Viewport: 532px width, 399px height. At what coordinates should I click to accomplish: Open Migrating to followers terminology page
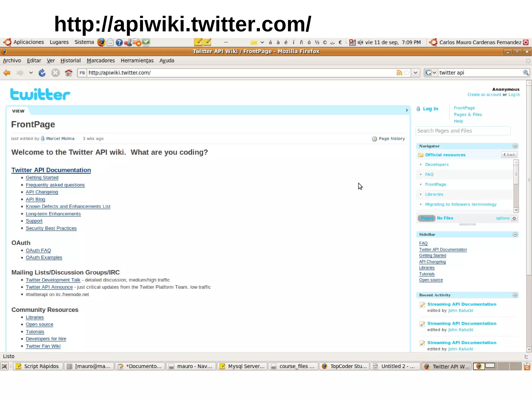click(461, 205)
